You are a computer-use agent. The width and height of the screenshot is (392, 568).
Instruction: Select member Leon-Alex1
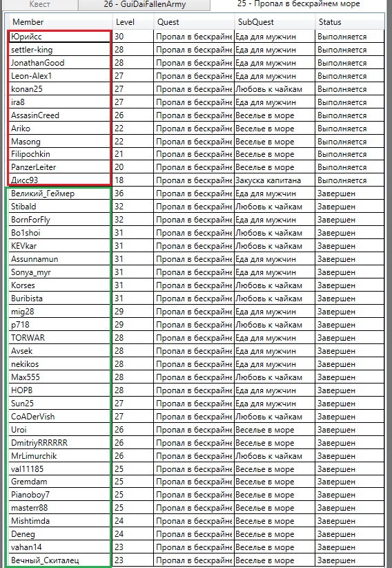[x=59, y=76]
